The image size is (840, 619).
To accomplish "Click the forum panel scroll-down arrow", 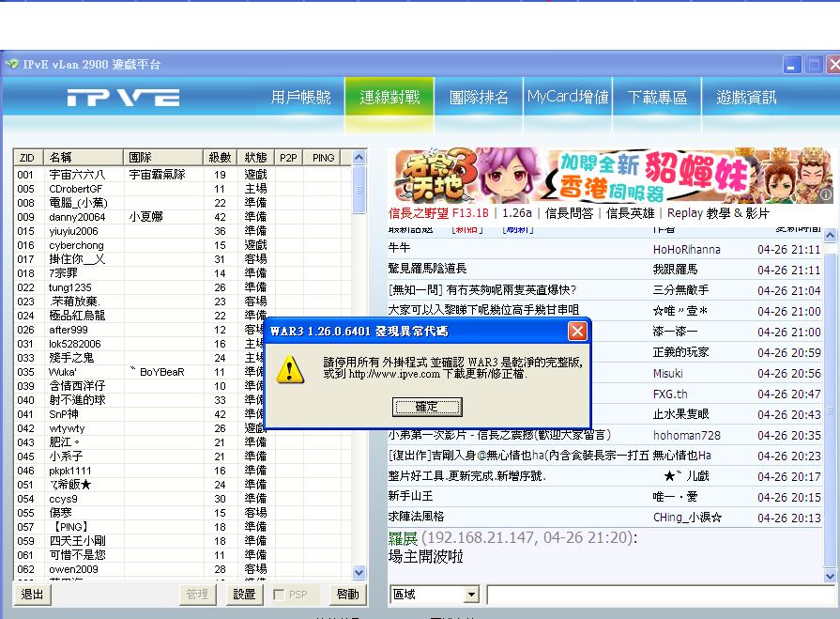I will pyautogui.click(x=830, y=577).
